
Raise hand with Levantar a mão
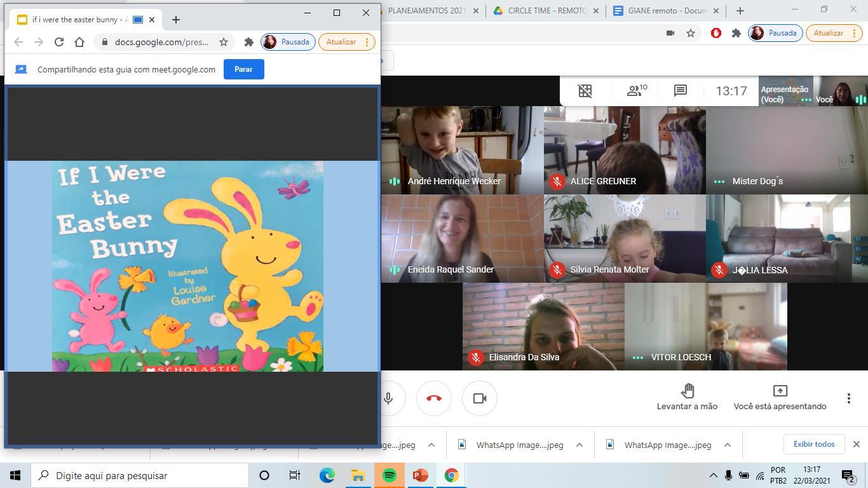pyautogui.click(x=687, y=397)
